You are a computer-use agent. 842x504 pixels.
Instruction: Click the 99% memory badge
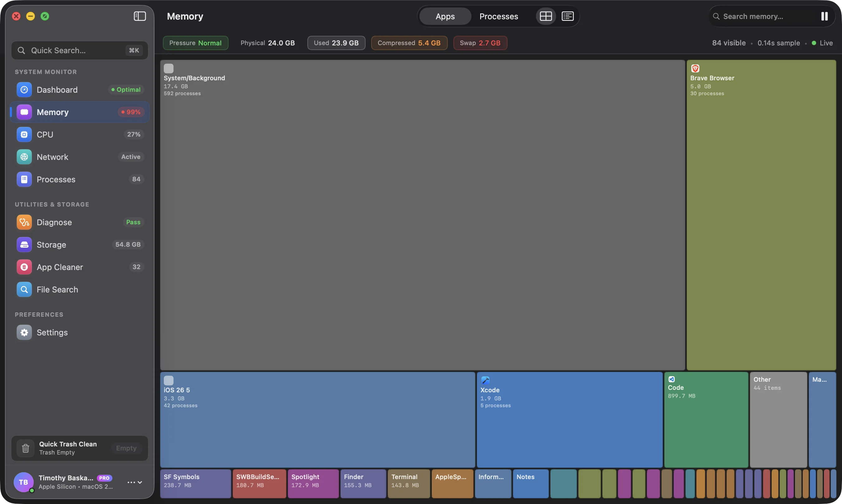131,112
